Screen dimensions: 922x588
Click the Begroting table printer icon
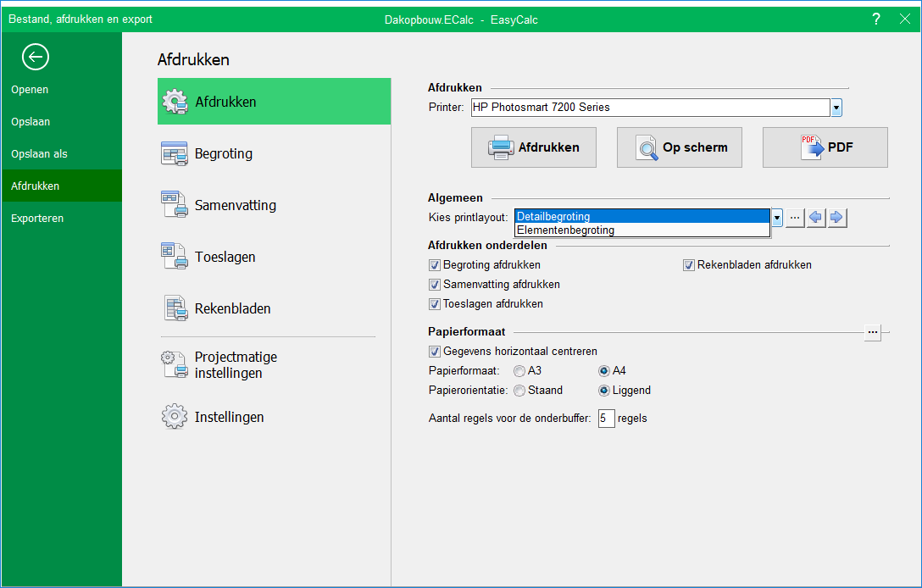(x=174, y=154)
